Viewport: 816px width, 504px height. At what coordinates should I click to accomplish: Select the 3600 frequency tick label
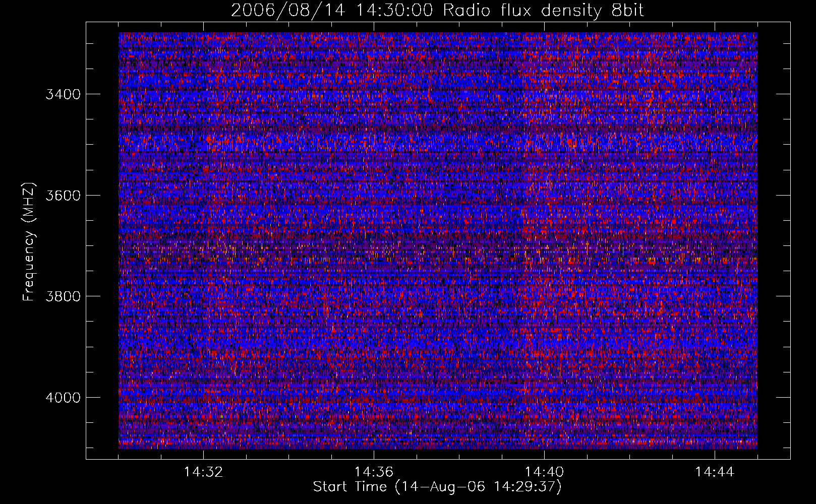point(63,196)
